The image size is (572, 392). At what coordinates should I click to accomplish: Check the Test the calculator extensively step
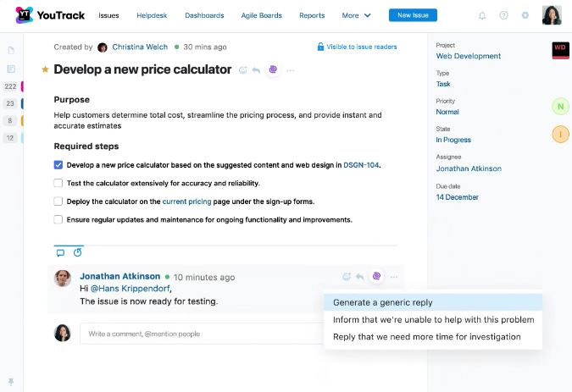point(58,183)
